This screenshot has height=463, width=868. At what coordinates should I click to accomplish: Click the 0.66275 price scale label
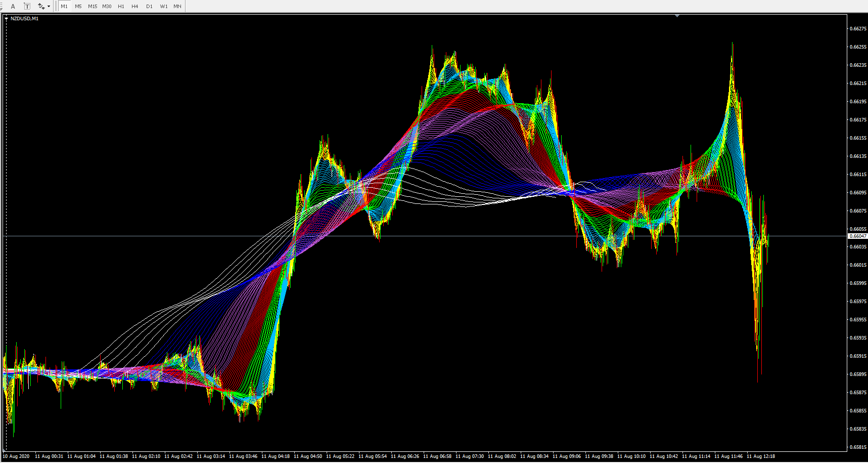[857, 29]
